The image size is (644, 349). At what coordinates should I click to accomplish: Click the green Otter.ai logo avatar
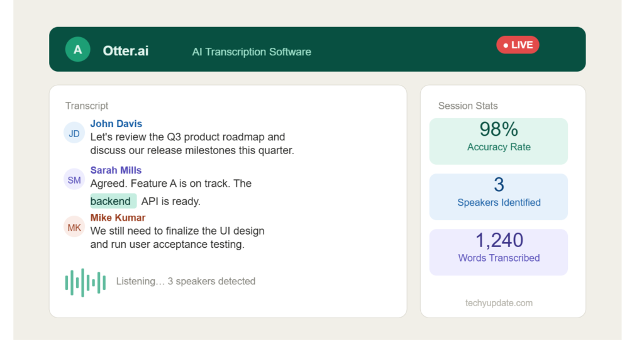coord(77,50)
